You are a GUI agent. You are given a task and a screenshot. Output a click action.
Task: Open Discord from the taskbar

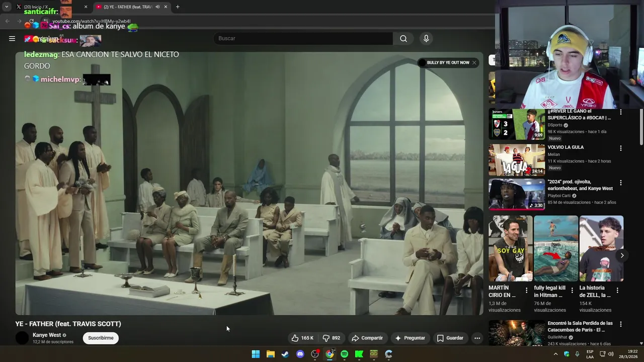point(300,354)
